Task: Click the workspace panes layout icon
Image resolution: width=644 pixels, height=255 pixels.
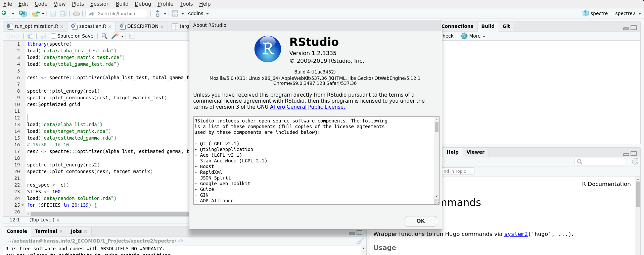Action: point(175,13)
